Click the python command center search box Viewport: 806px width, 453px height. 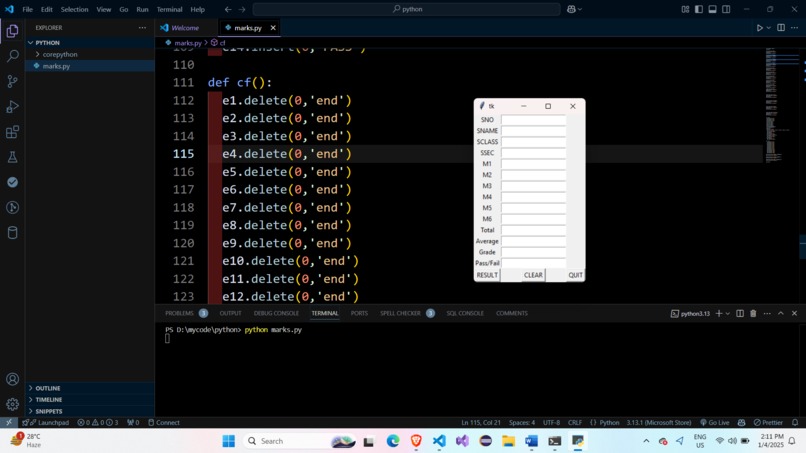tap(407, 9)
